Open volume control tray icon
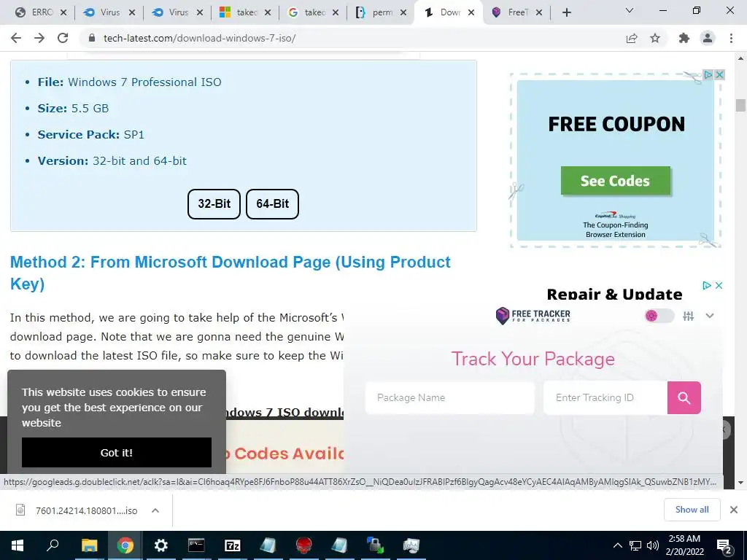This screenshot has width=747, height=560. pyautogui.click(x=653, y=545)
